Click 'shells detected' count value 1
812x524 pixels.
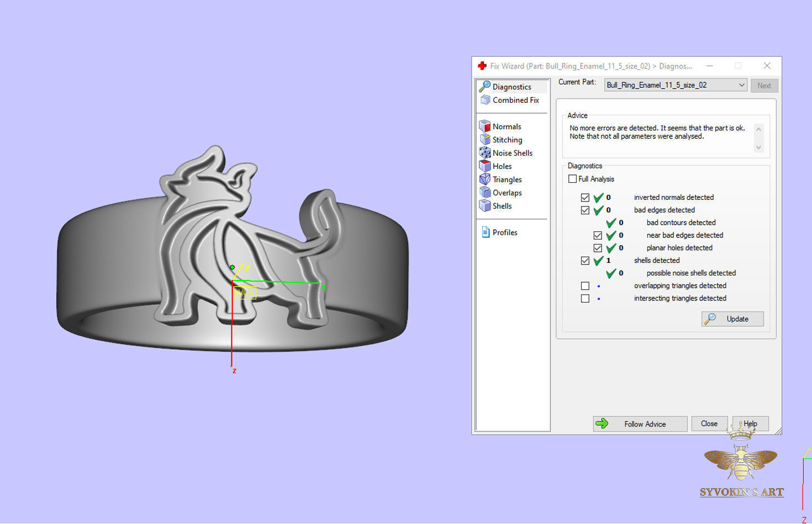pyautogui.click(x=608, y=261)
